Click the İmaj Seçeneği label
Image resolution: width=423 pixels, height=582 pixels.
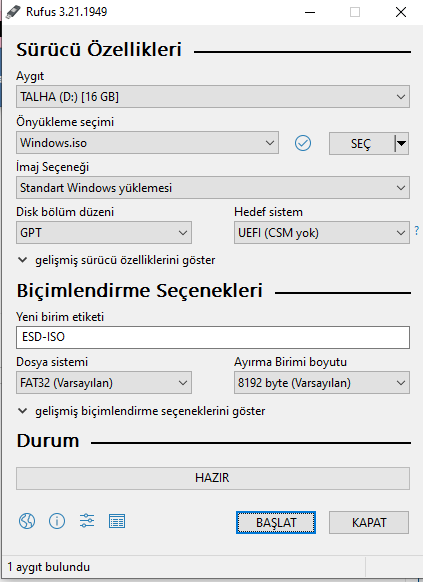[x=53, y=167]
